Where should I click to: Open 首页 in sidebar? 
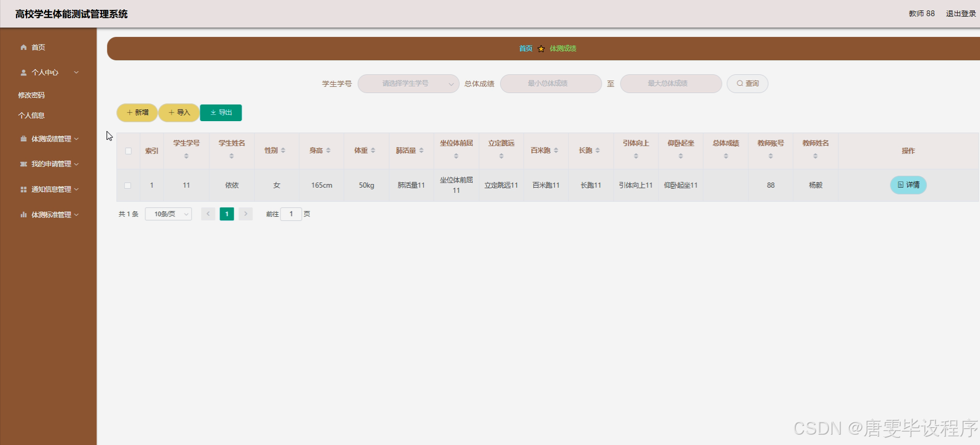[x=38, y=47]
